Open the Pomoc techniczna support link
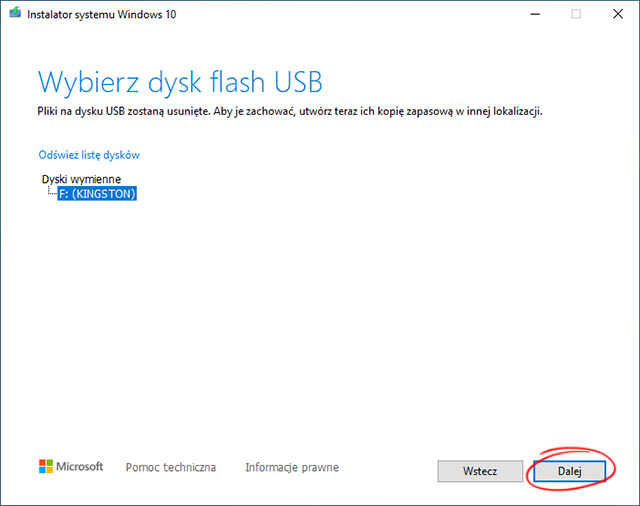Image resolution: width=640 pixels, height=506 pixels. (171, 467)
